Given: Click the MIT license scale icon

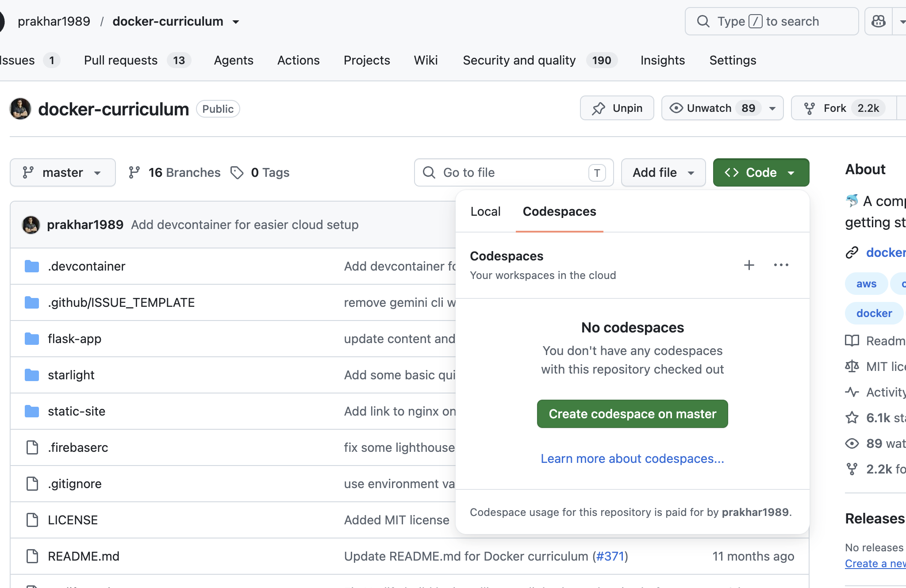Looking at the screenshot, I should (x=852, y=367).
